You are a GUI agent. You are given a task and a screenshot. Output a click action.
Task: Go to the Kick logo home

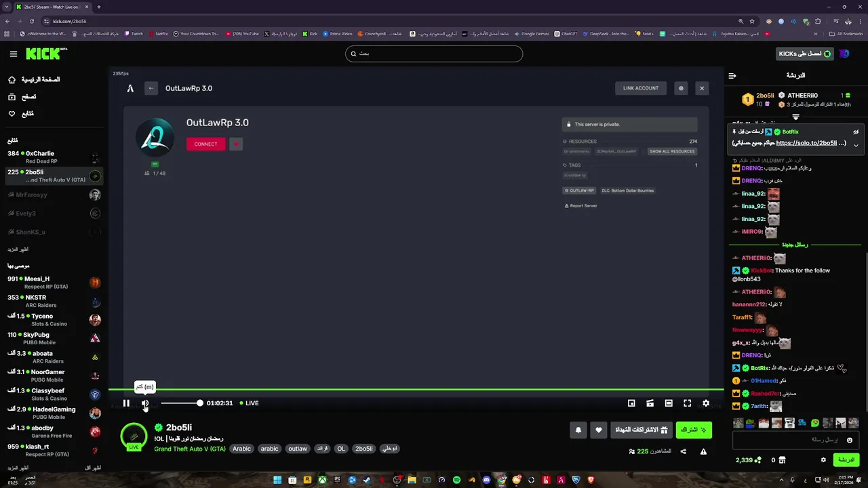pos(45,54)
